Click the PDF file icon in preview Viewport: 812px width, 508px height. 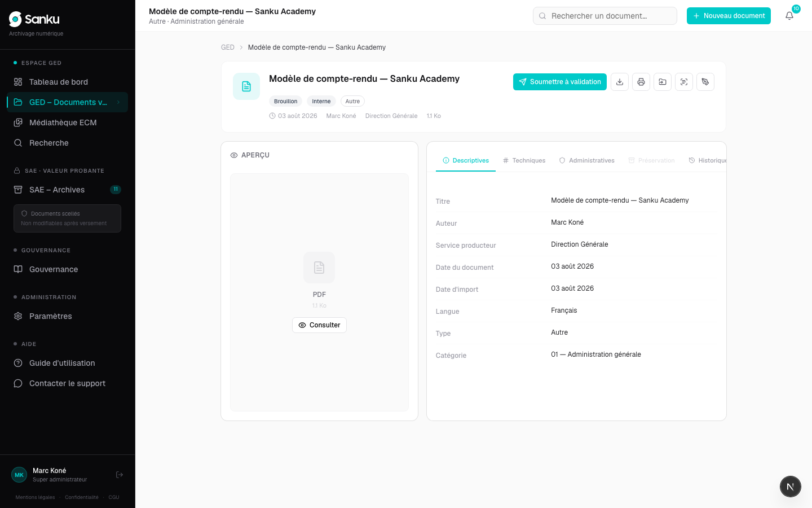(x=319, y=268)
